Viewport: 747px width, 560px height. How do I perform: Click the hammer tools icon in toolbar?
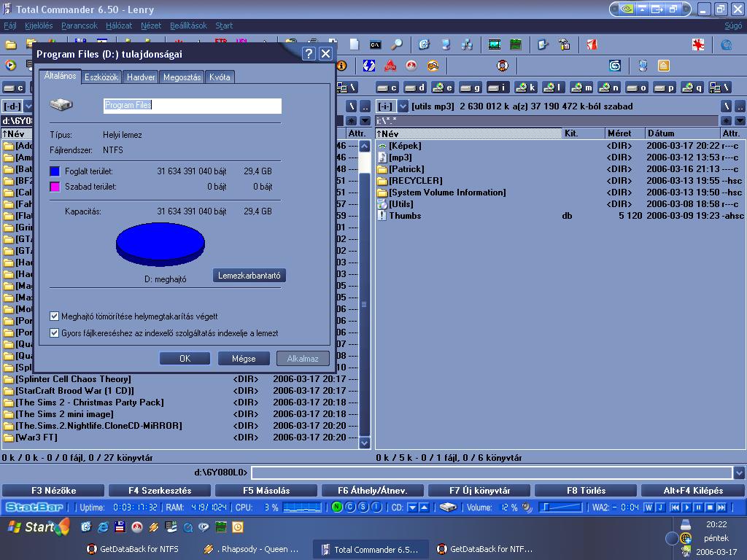tap(565, 44)
